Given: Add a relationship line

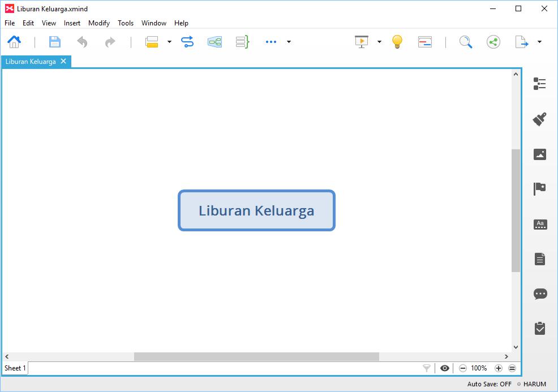Looking at the screenshot, I should point(187,42).
